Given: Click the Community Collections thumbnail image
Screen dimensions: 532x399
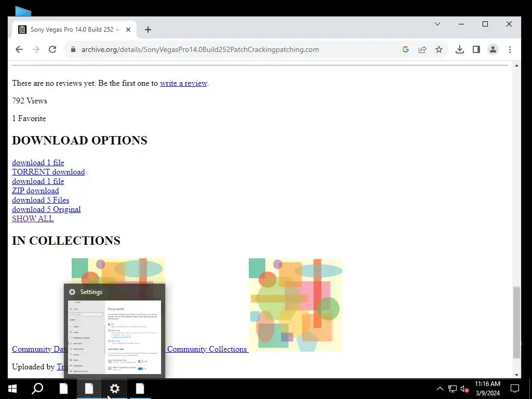Looking at the screenshot, I should click(x=296, y=305).
